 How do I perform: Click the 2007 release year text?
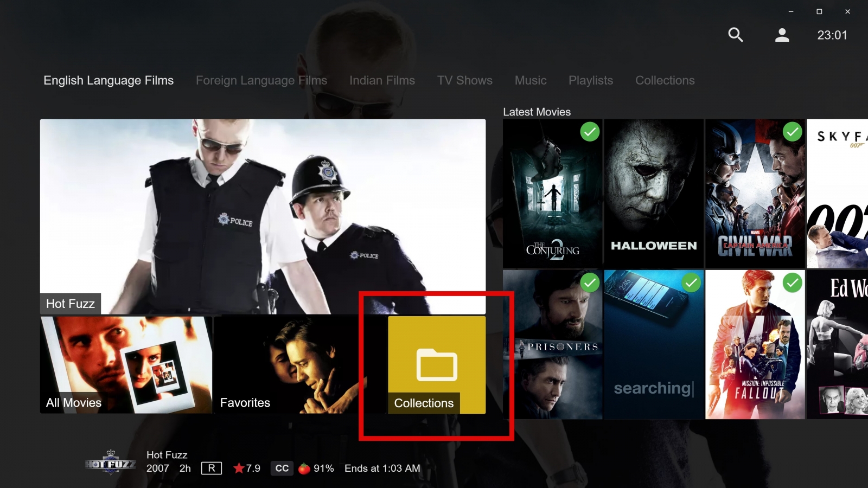pyautogui.click(x=158, y=468)
